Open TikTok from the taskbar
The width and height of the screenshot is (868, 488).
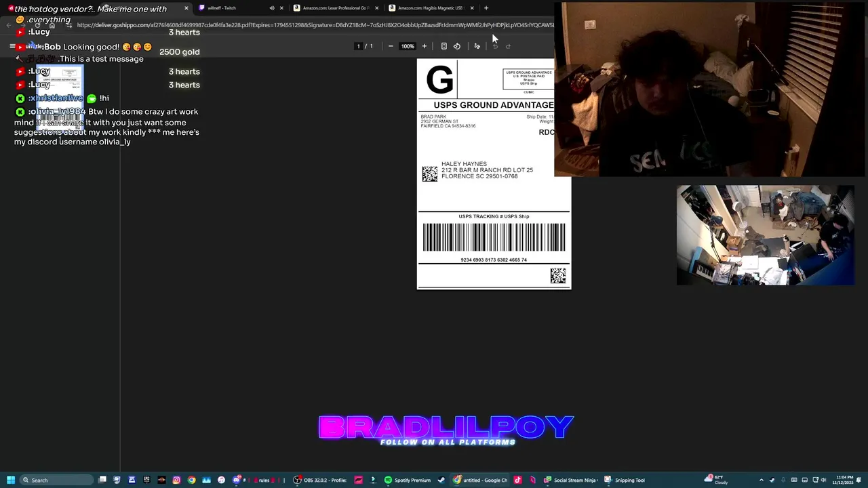(x=518, y=480)
